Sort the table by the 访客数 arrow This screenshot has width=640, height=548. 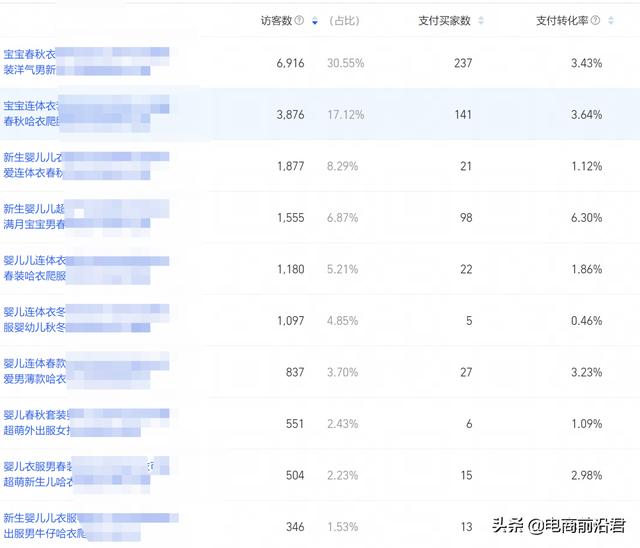click(315, 21)
